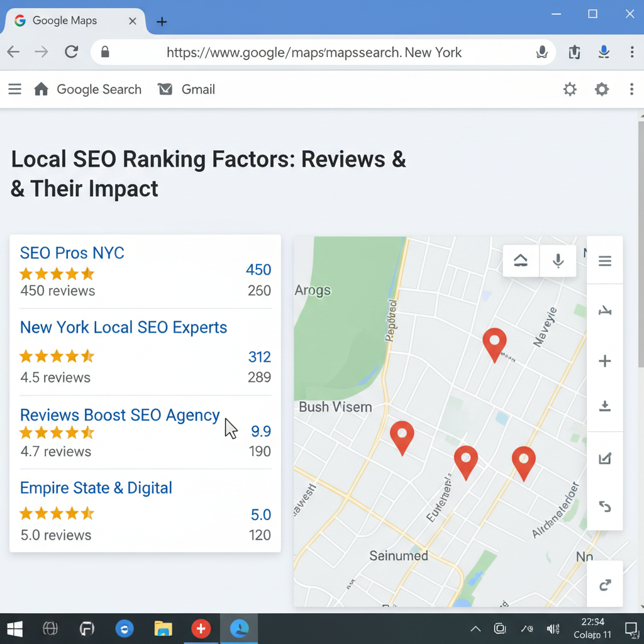Click the directions icon below the map sidebar menu icon
The width and height of the screenshot is (644, 644).
click(604, 311)
